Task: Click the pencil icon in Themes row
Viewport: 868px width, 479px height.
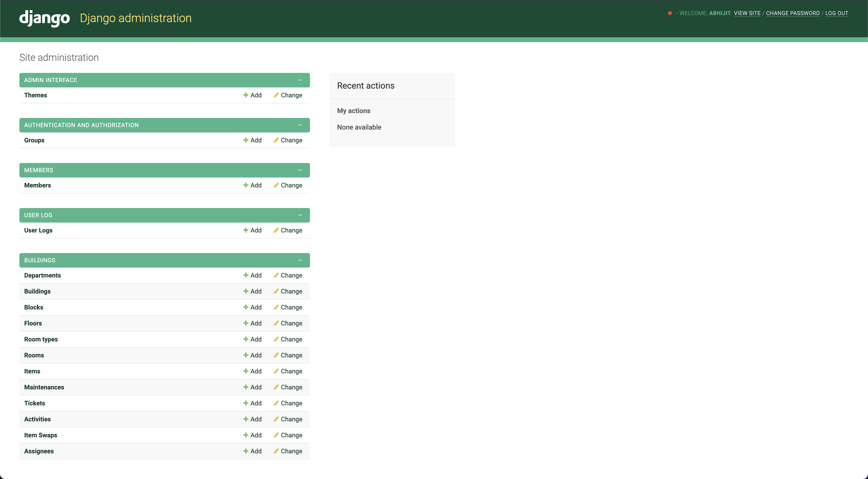Action: (276, 95)
